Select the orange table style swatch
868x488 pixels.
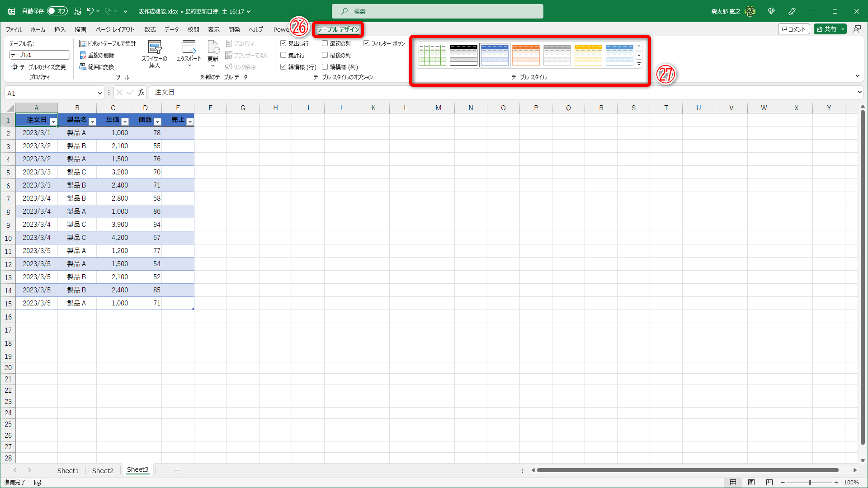[526, 55]
